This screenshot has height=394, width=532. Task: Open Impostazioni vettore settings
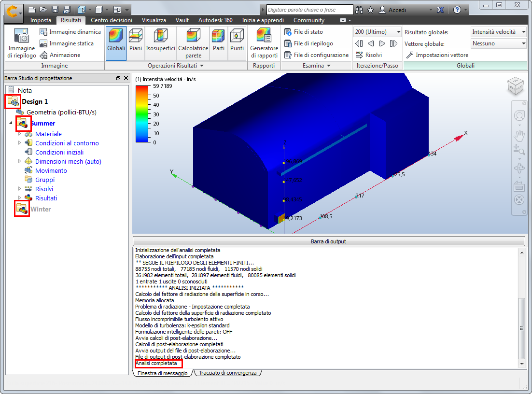[x=437, y=55]
